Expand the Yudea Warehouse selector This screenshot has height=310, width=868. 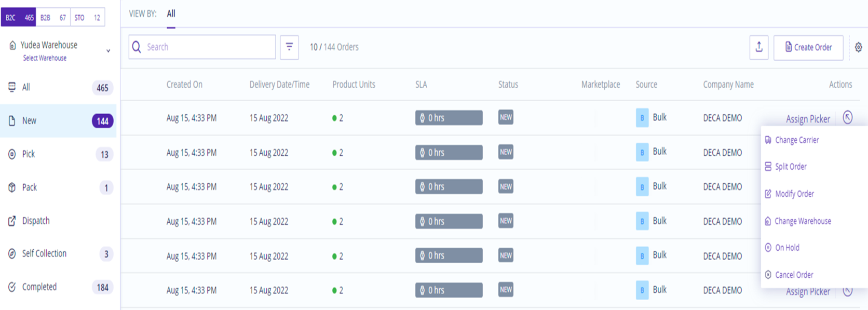pyautogui.click(x=108, y=51)
